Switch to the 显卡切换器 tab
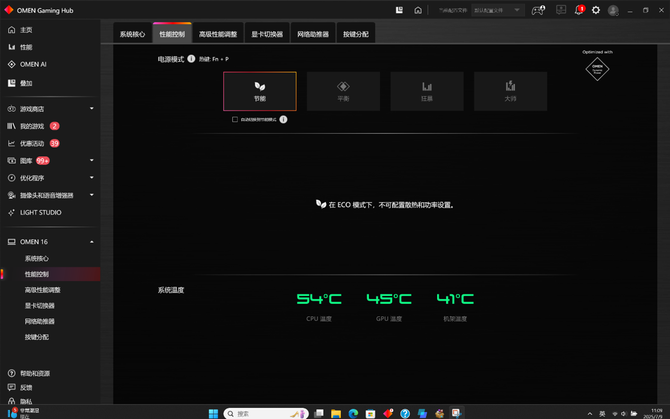Screen dimensions: 670x419 pyautogui.click(x=267, y=34)
